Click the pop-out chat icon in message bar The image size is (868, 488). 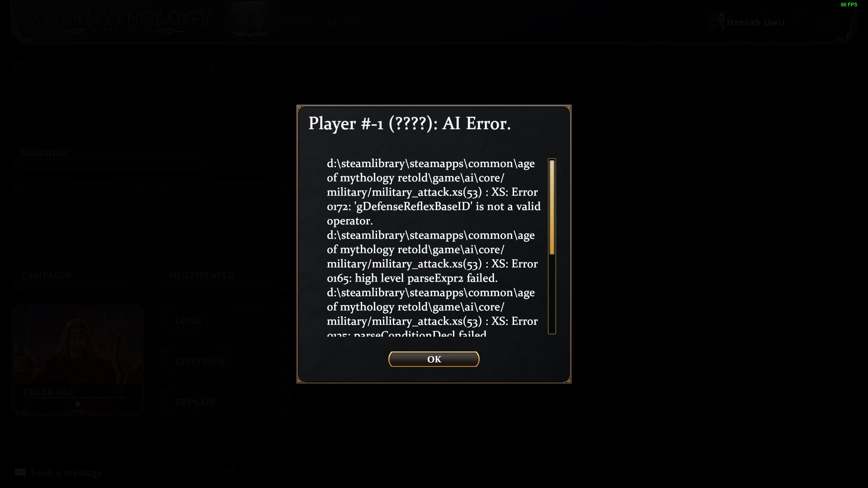click(225, 472)
